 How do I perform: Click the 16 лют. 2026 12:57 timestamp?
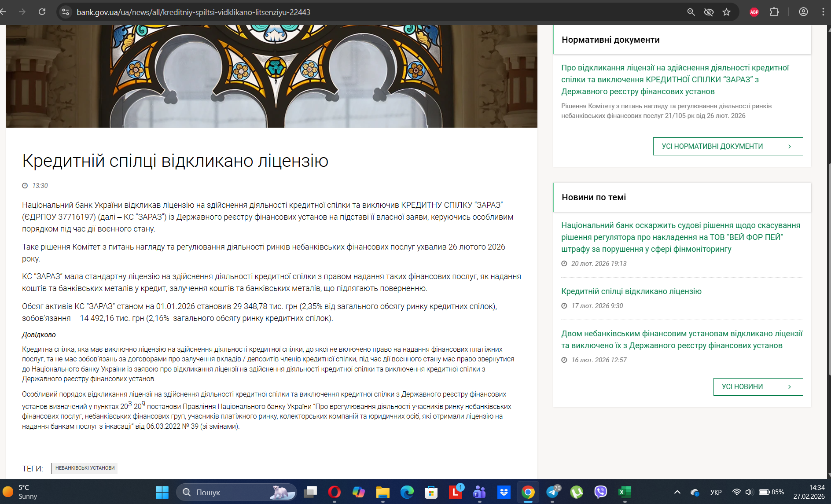(599, 360)
